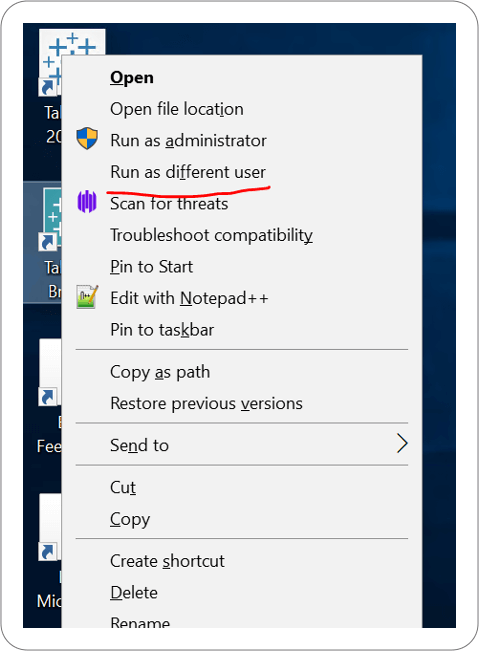The image size is (479, 651).
Task: Select Pin to Start
Action: point(152,267)
